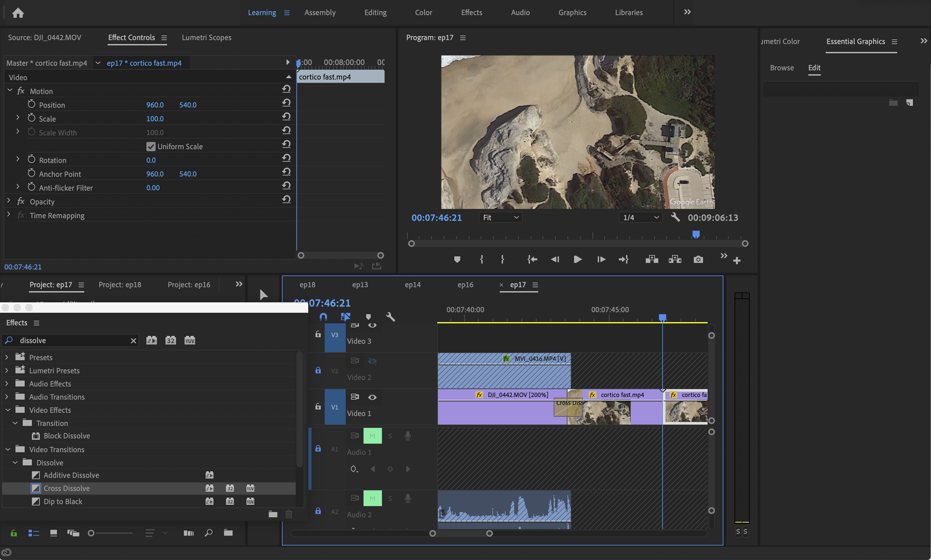Clear the dissolve search field
The width and height of the screenshot is (931, 560).
(133, 341)
